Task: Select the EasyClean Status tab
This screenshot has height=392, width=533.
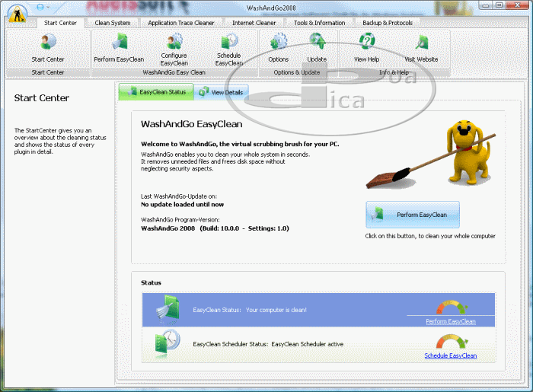Action: click(x=156, y=93)
